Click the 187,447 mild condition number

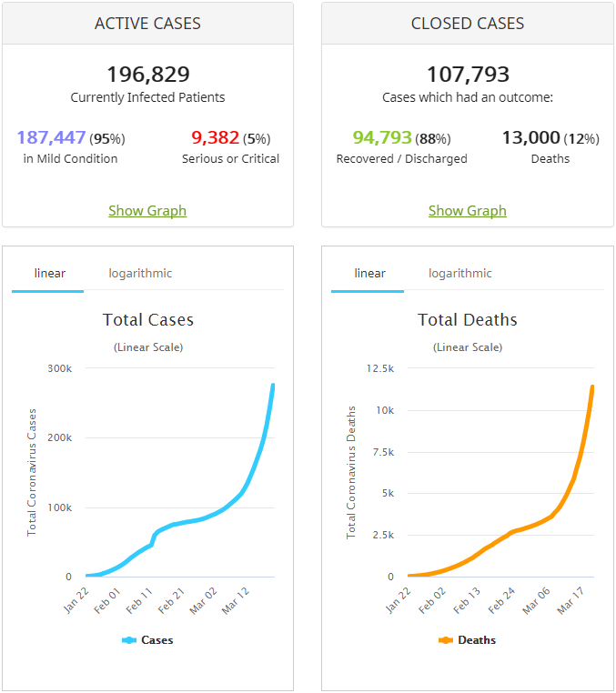[51, 138]
